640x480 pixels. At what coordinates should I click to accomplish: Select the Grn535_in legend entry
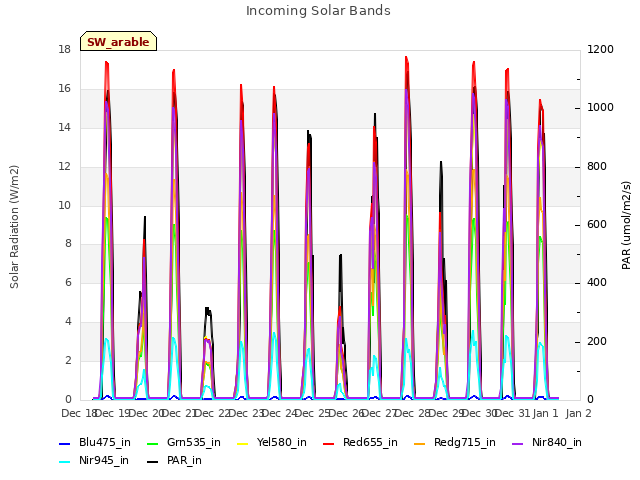(x=184, y=442)
